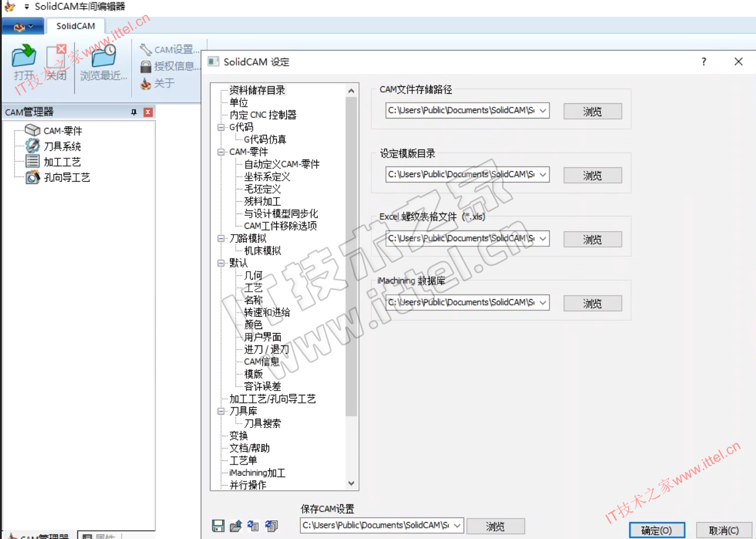Open the SolidCAM application menu button

click(22, 26)
